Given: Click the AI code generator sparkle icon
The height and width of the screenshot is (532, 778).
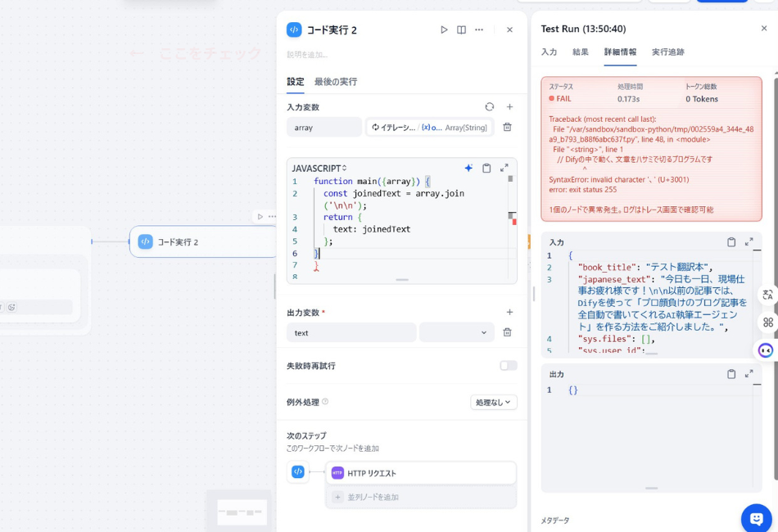Looking at the screenshot, I should 468,168.
